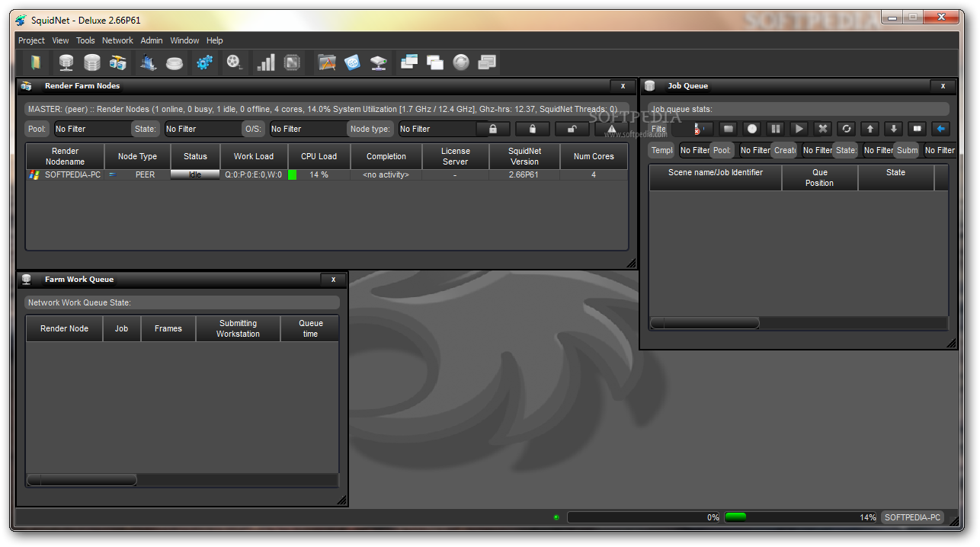Viewport: 980px width, 547px height.
Task: Open the Tools menu
Action: (x=85, y=40)
